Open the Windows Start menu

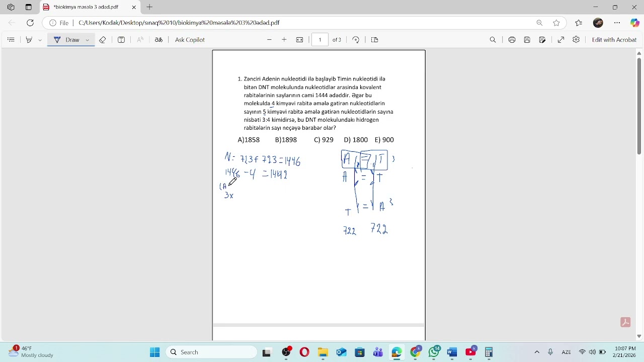pos(154,352)
